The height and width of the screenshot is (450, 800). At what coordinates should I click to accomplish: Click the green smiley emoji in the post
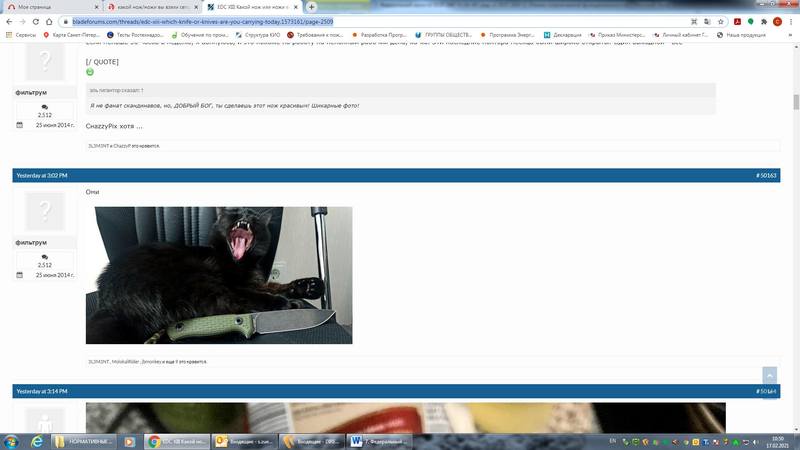point(90,72)
